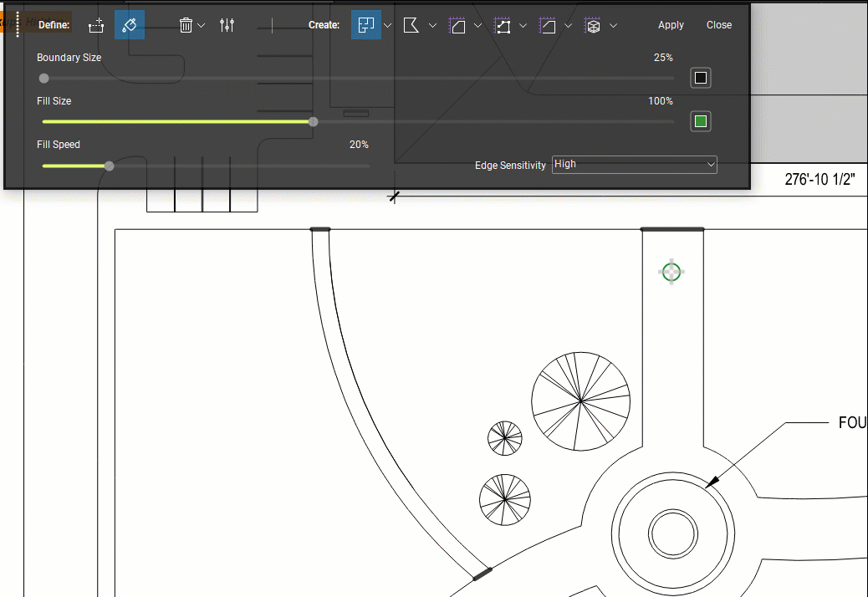Select the Volume measurement cube icon
This screenshot has width=868, height=597.
click(x=592, y=25)
